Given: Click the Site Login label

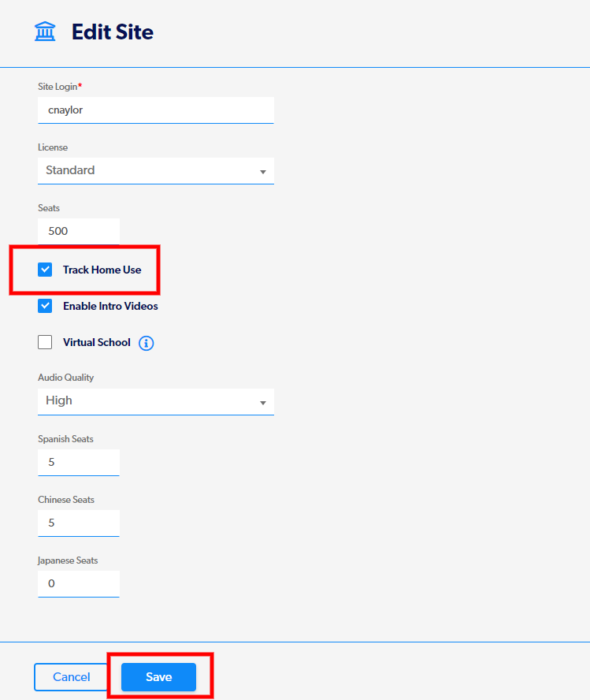Looking at the screenshot, I should pyautogui.click(x=60, y=87).
